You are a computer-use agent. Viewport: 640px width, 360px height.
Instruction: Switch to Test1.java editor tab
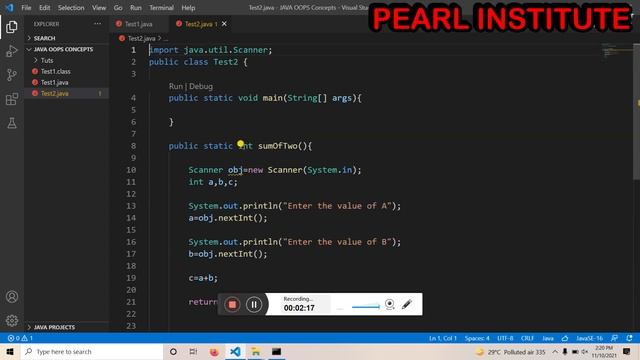point(138,24)
